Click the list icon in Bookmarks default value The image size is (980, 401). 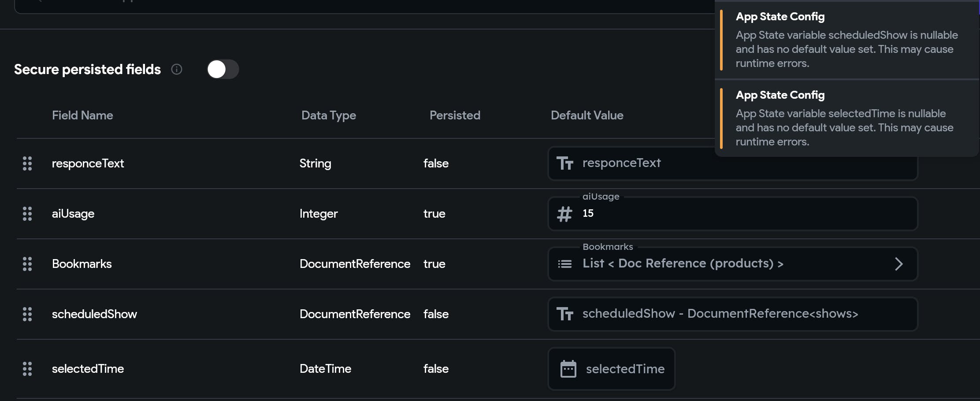tap(564, 264)
